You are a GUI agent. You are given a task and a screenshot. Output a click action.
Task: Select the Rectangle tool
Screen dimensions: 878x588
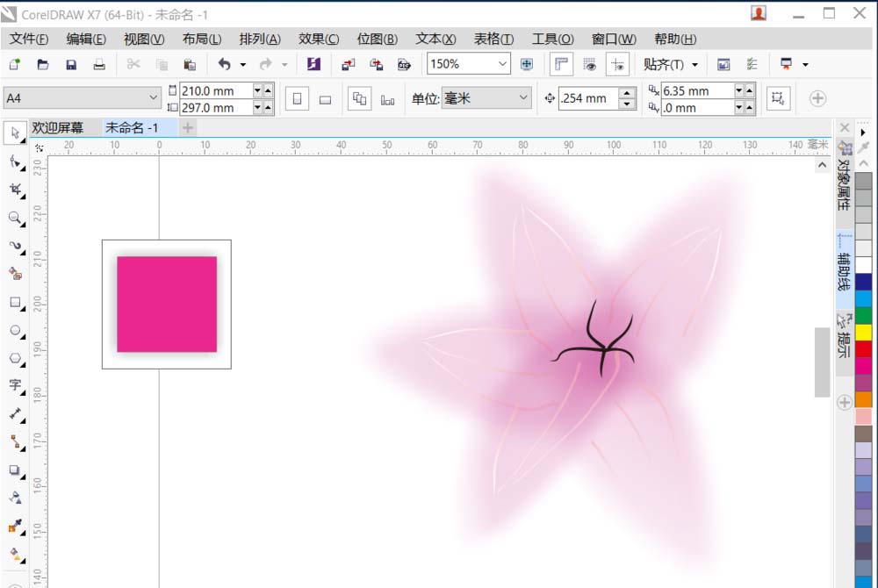(15, 302)
